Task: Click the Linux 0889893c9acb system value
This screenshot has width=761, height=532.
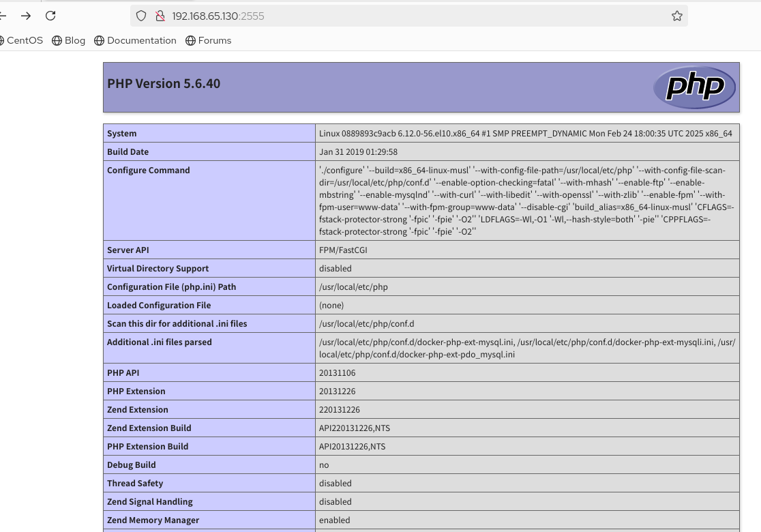Action: [x=526, y=134]
